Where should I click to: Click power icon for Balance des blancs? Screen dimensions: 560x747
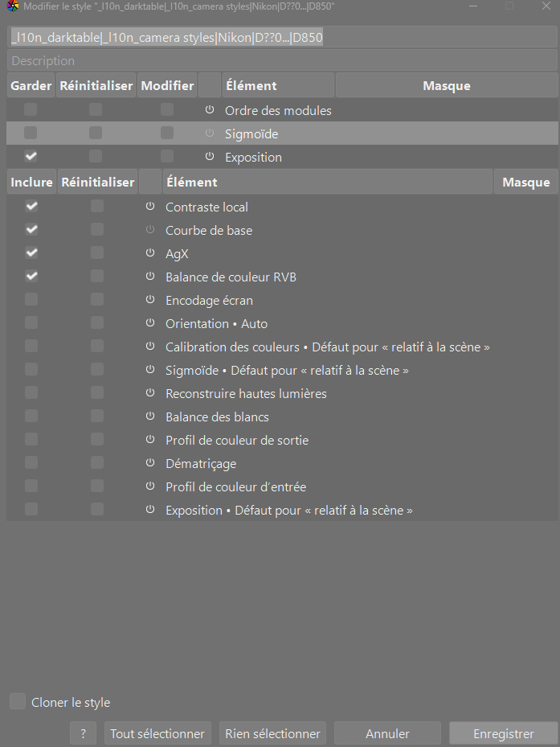point(150,417)
